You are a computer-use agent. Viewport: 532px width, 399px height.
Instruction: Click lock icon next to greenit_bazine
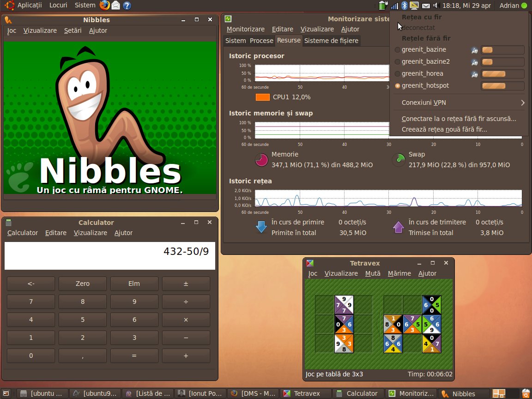474,50
